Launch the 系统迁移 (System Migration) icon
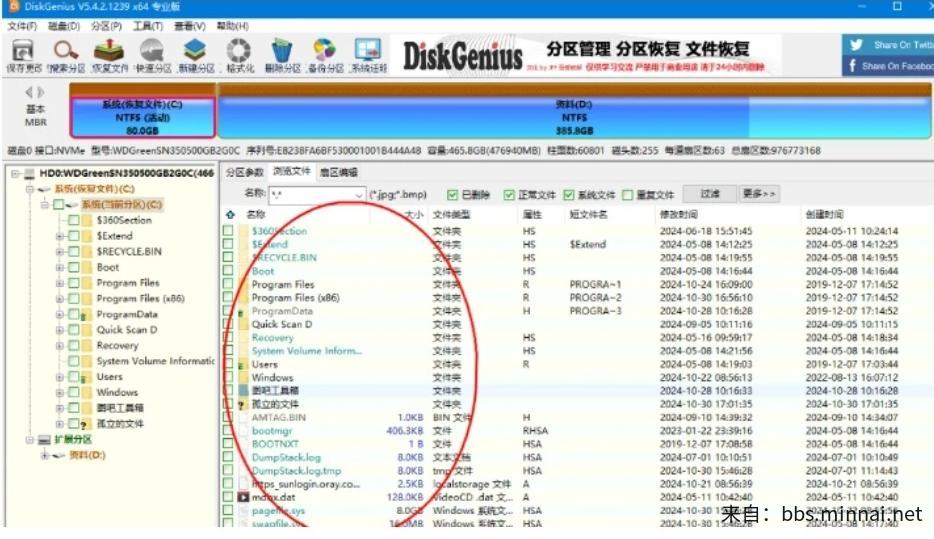The height and width of the screenshot is (539, 934). click(x=368, y=54)
